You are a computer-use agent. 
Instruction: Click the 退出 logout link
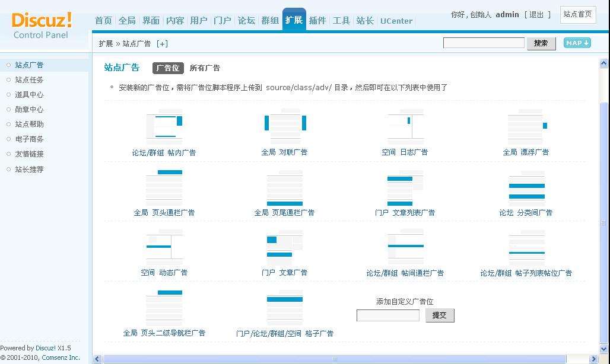pyautogui.click(x=536, y=15)
